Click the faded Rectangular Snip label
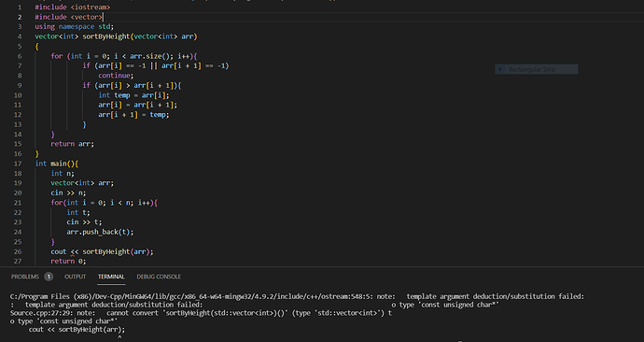 [x=532, y=69]
